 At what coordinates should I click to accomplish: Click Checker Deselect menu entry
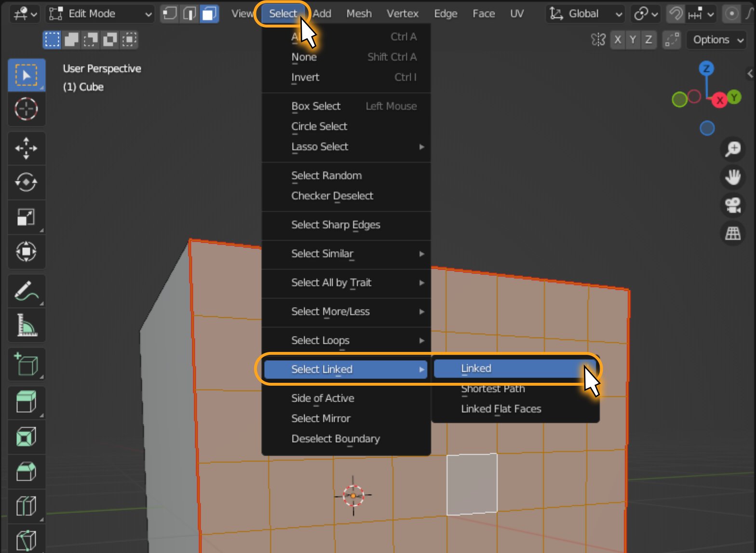[332, 196]
